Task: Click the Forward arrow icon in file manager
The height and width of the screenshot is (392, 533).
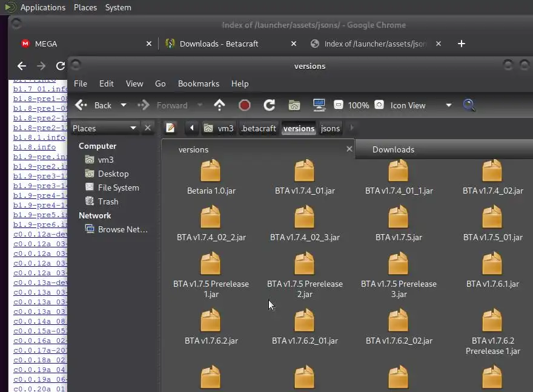Action: [x=144, y=105]
